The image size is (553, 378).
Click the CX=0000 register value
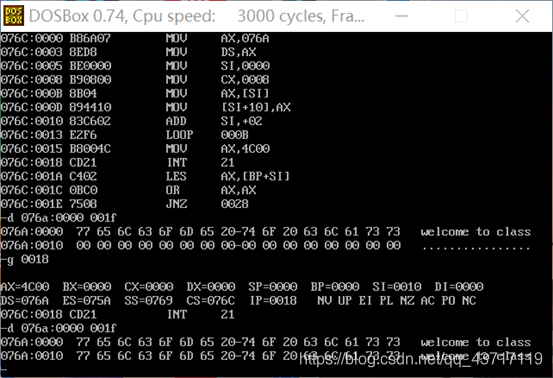(x=149, y=287)
